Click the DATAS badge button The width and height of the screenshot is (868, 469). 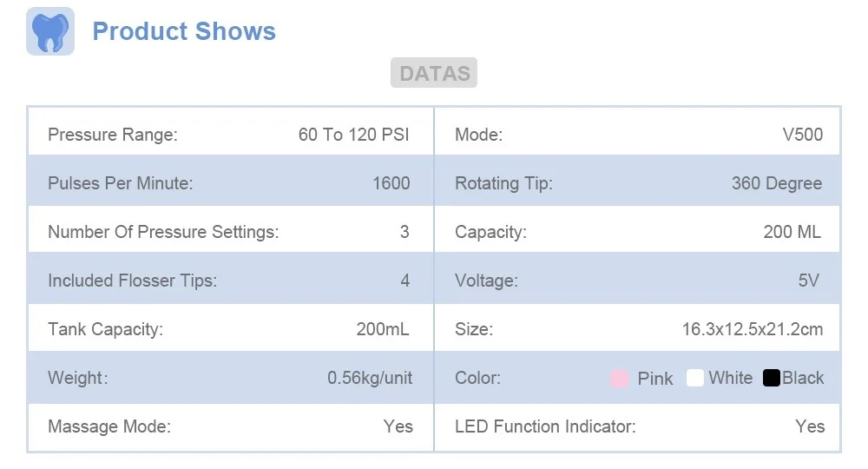pyautogui.click(x=434, y=73)
